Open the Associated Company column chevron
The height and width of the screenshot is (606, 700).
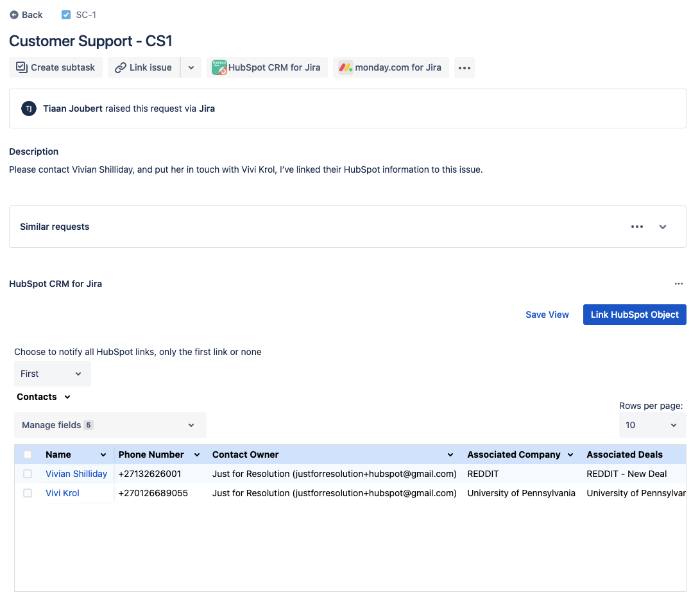point(570,455)
